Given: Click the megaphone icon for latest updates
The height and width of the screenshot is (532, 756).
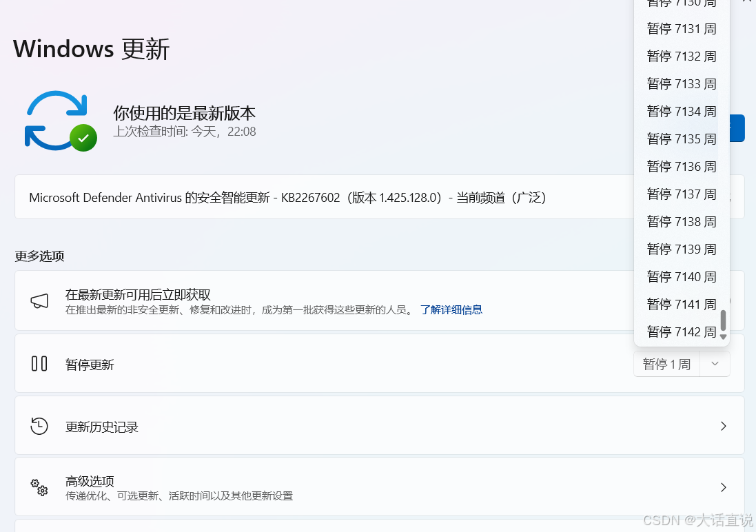Looking at the screenshot, I should coord(39,301).
